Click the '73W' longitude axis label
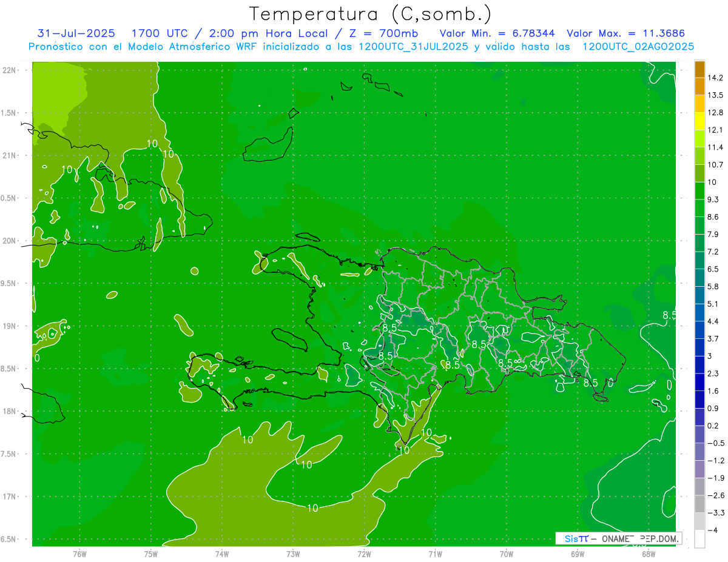Viewport: 728px width, 562px height. click(293, 554)
